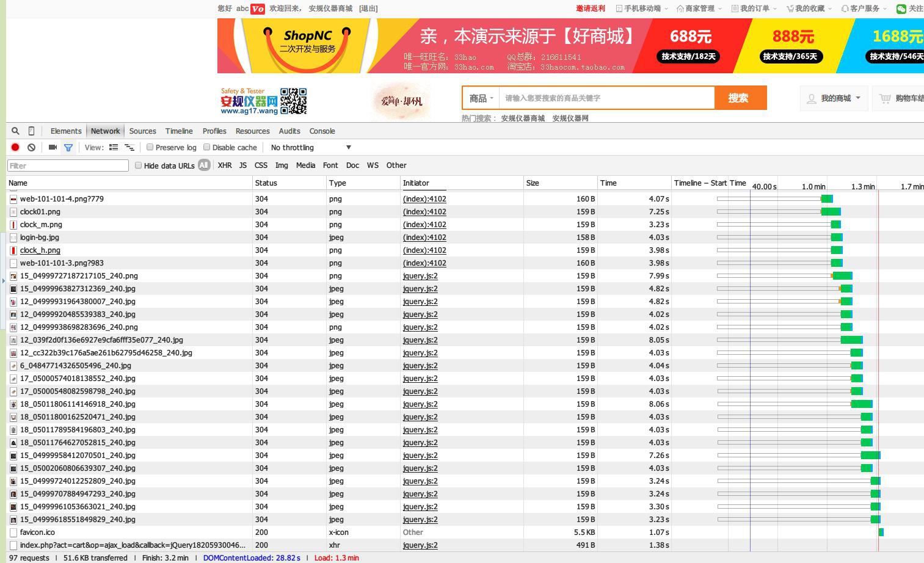Select 6_04847714326505496_240.jpg request
Image resolution: width=924 pixels, height=563 pixels.
tap(465, 366)
